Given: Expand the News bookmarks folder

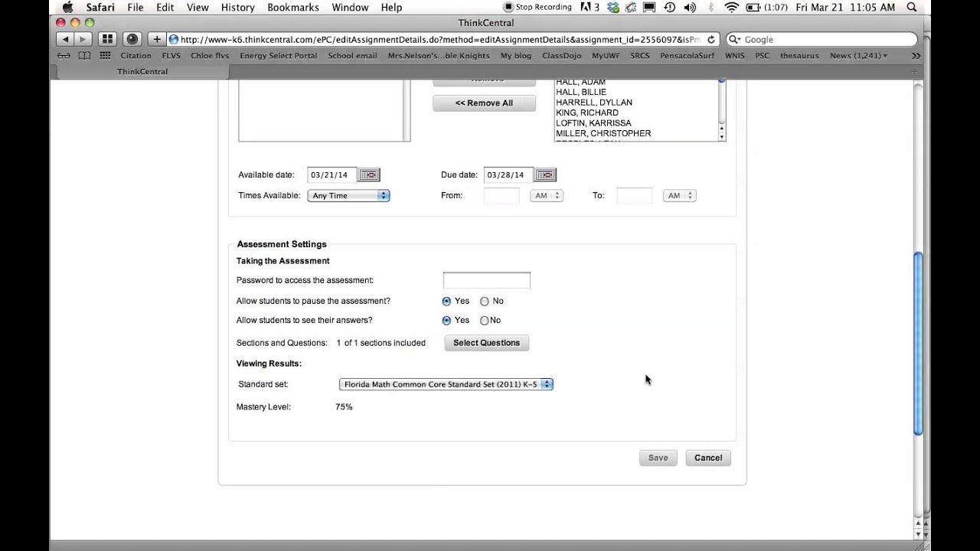Looking at the screenshot, I should 858,55.
